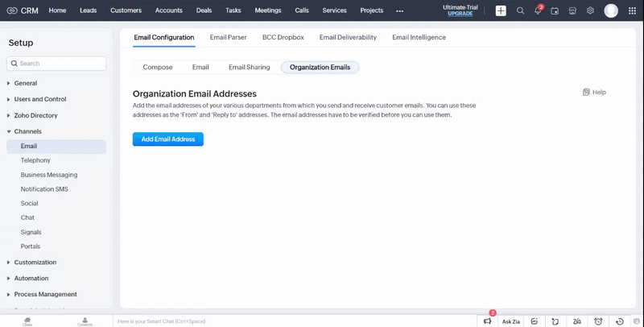Screen dimensions: 644x327
Task: Open the recent items history icon
Action: 620,321
